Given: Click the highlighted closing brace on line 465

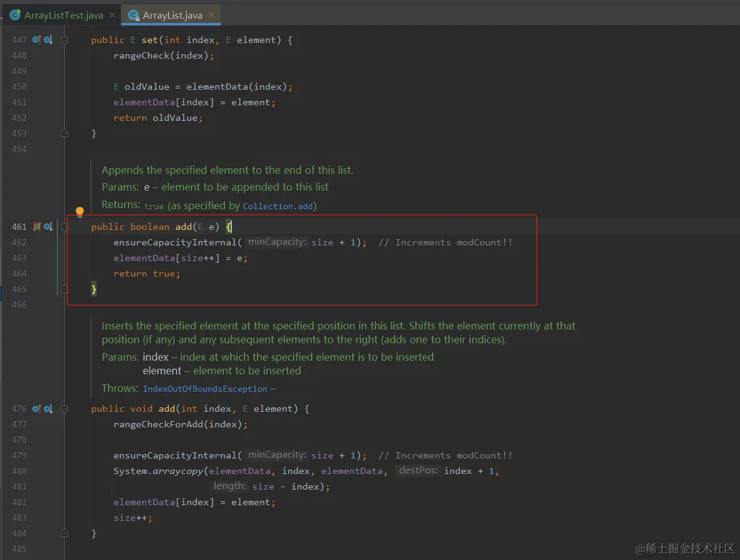Looking at the screenshot, I should (x=94, y=289).
